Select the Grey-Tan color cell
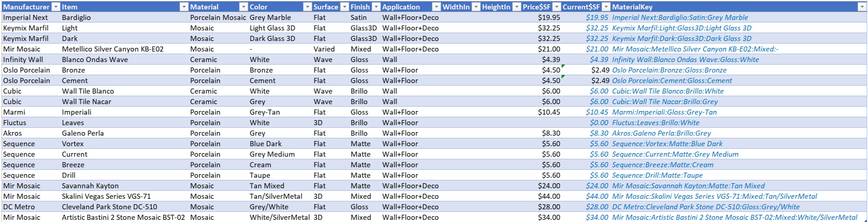Screen dimensions: 868x222 (x=280, y=112)
